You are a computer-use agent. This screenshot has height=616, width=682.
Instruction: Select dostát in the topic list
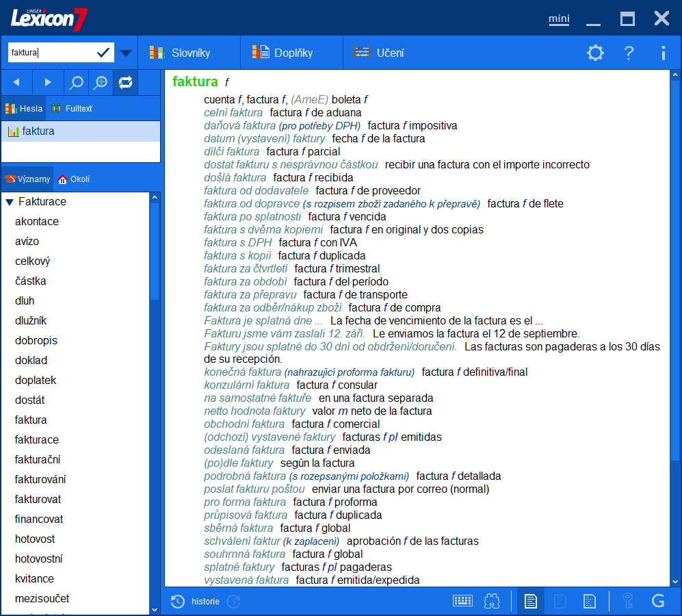[x=30, y=400]
